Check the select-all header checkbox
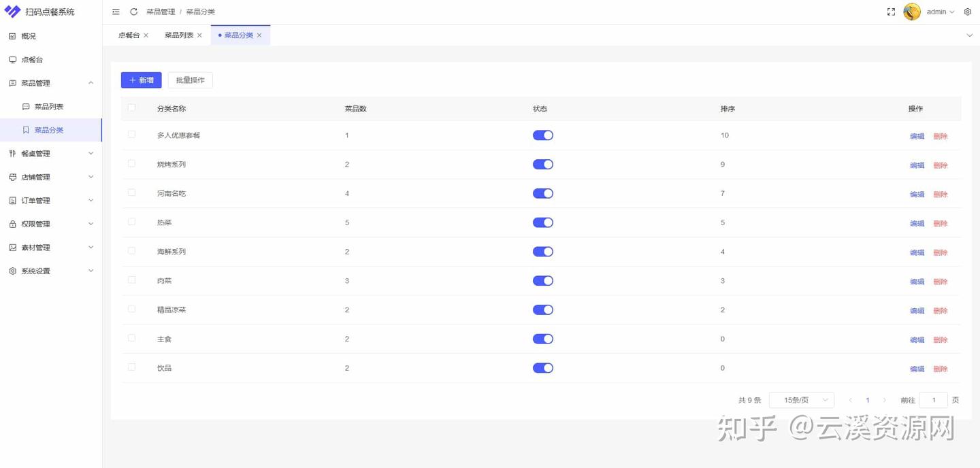This screenshot has width=980, height=468. (131, 107)
